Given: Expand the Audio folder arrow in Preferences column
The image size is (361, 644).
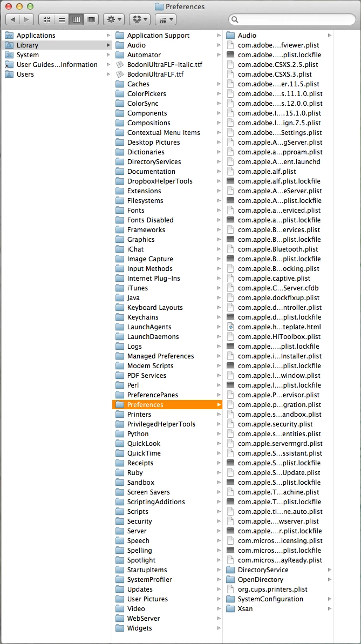Looking at the screenshot, I should point(329,35).
